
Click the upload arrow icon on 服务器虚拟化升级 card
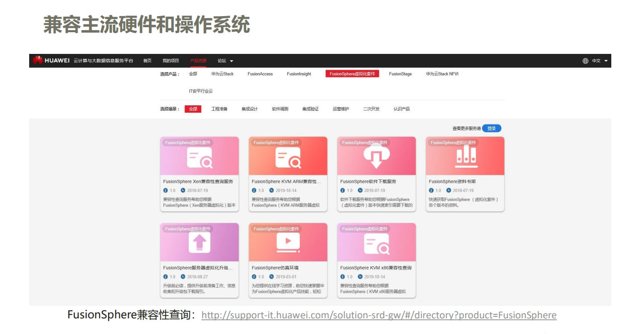[x=200, y=243]
